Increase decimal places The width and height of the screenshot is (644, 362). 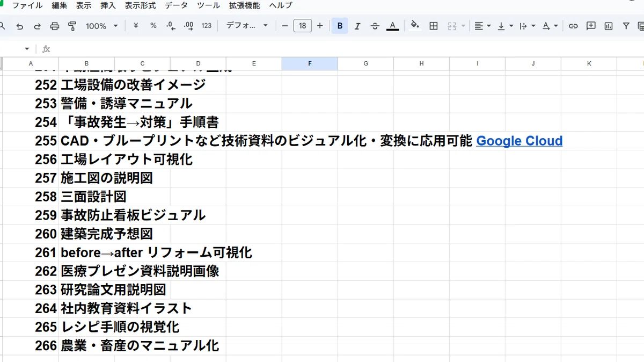pos(188,26)
